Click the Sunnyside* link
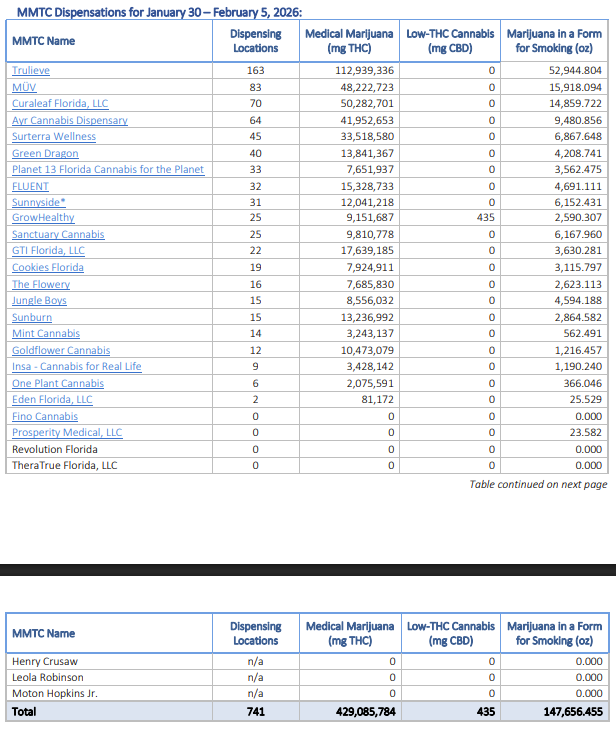This screenshot has height=730, width=616. [39, 202]
